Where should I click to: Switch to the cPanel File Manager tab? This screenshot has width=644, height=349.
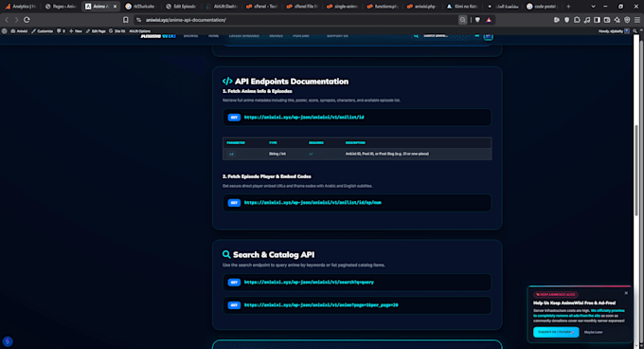click(x=302, y=7)
